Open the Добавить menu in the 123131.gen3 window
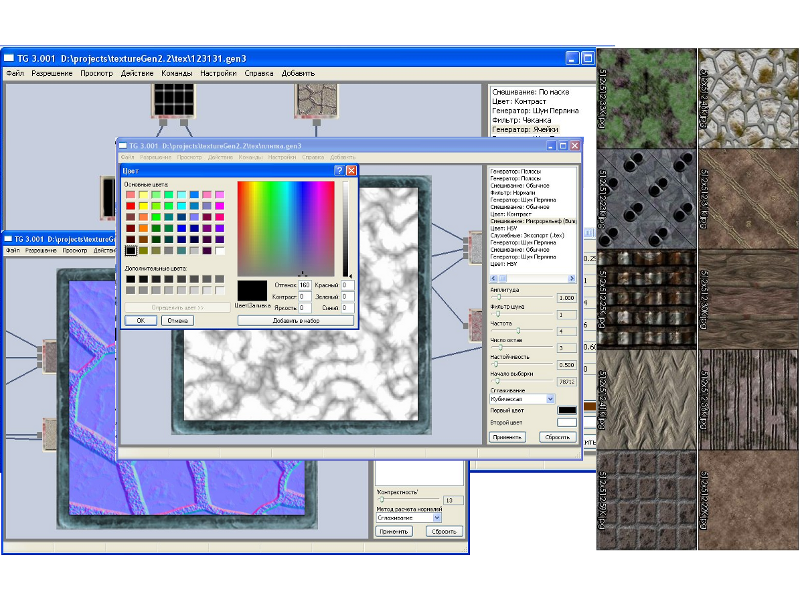Viewport: 800px width, 600px height. tap(298, 73)
